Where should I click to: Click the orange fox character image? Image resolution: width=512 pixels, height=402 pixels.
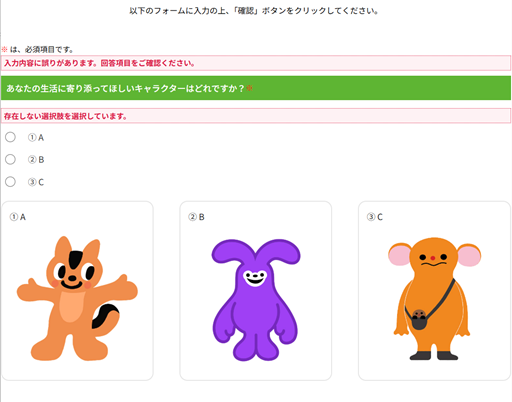(x=77, y=299)
